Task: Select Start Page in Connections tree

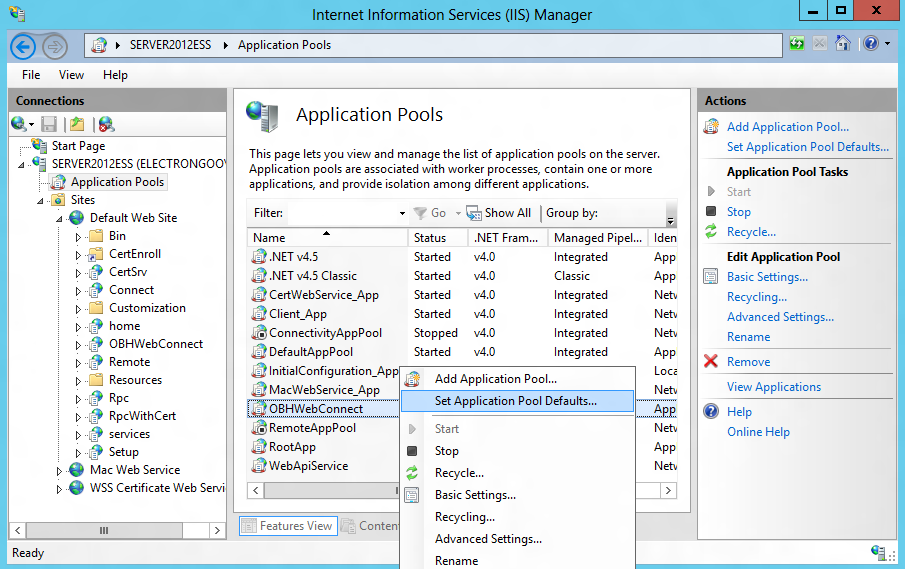Action: (x=78, y=145)
